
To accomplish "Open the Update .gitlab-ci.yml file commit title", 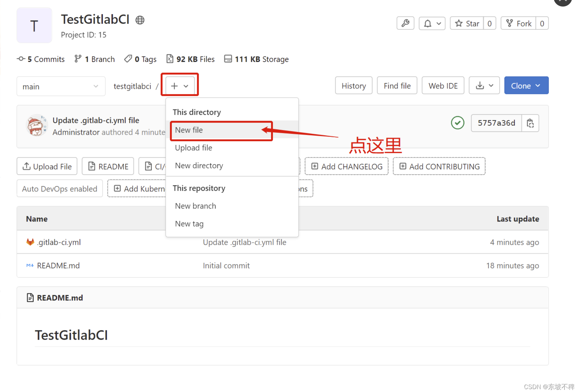I will click(96, 120).
